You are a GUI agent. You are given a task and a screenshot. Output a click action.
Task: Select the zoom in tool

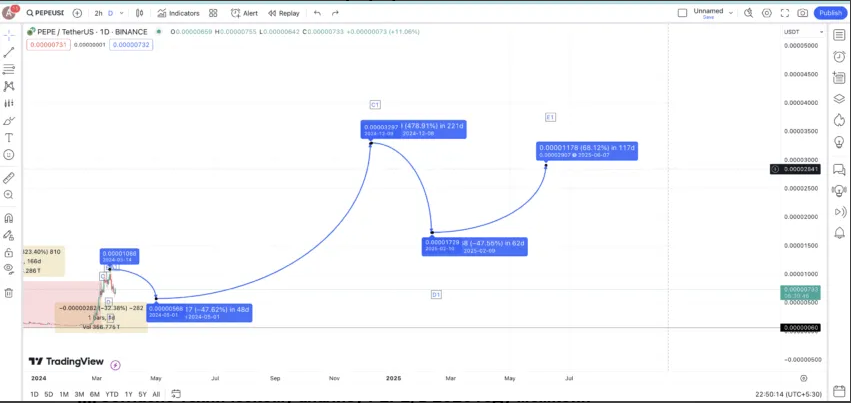click(x=9, y=195)
